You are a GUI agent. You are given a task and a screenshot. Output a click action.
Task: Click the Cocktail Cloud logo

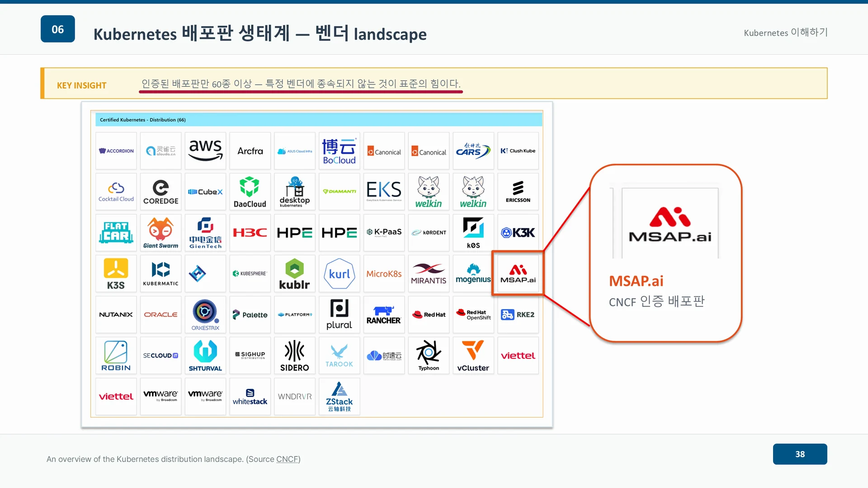point(116,192)
